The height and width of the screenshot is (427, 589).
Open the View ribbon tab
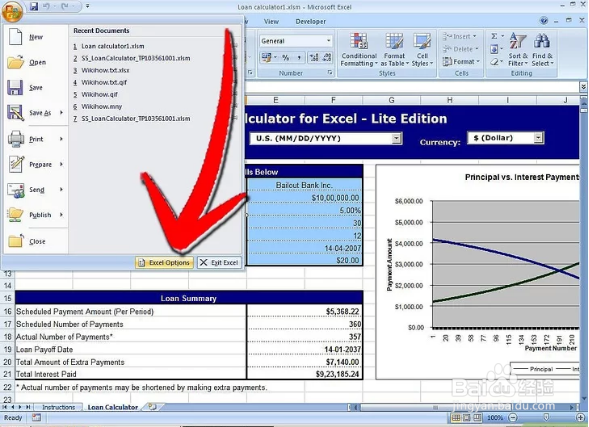coord(271,21)
